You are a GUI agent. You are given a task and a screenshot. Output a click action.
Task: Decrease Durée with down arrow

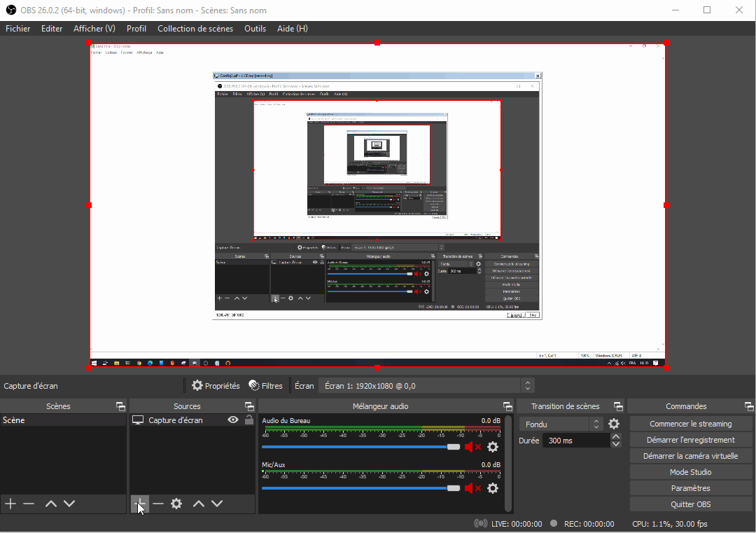click(616, 444)
